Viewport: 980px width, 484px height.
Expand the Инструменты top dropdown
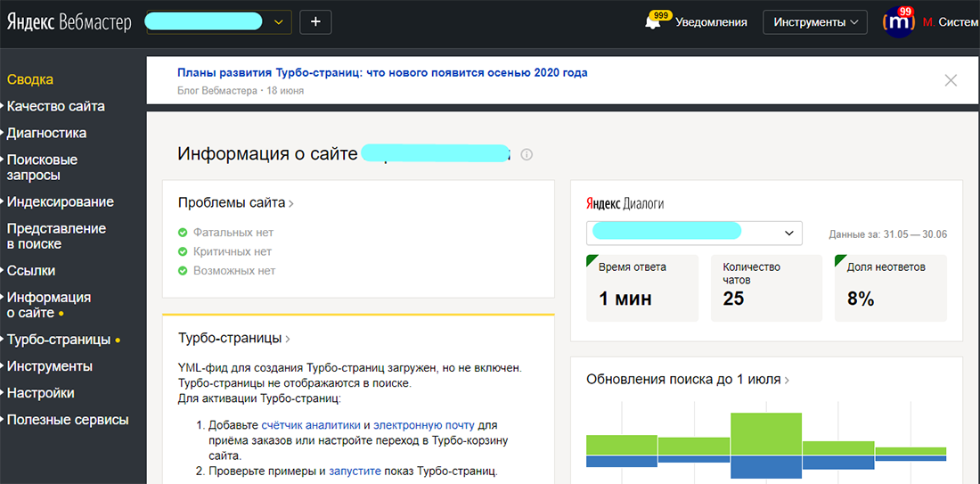[x=815, y=22]
